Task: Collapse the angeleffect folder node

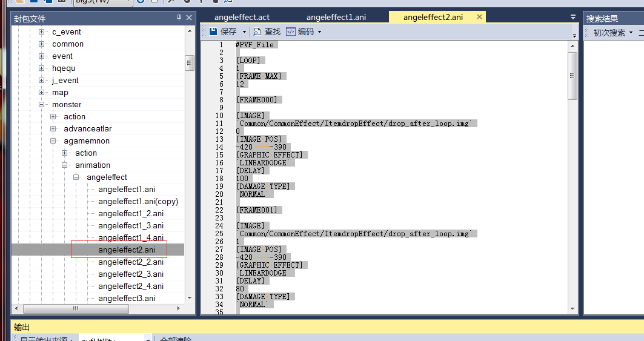Action: pos(76,177)
